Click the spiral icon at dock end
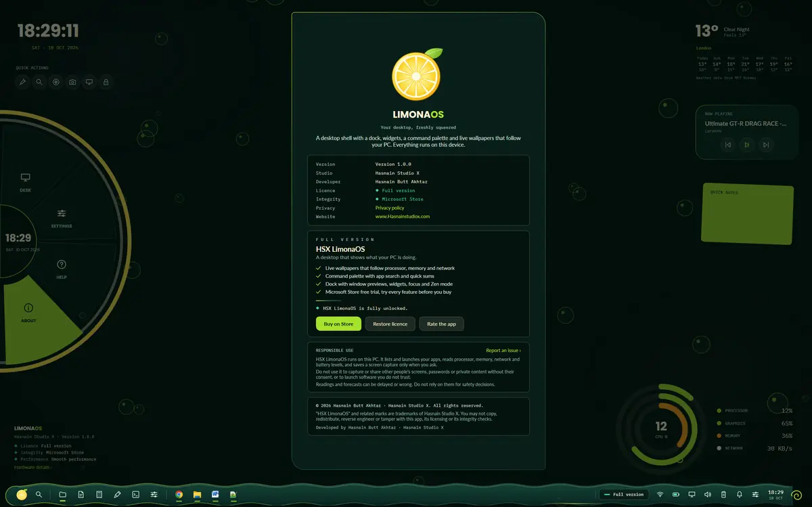Viewport: 812px width, 507px height. click(x=796, y=495)
